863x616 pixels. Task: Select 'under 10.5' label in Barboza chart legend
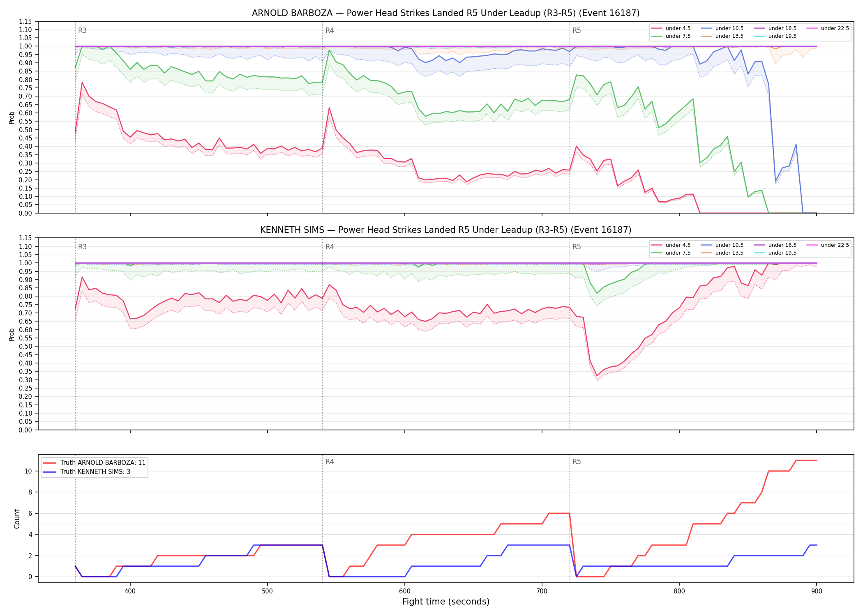pos(729,28)
